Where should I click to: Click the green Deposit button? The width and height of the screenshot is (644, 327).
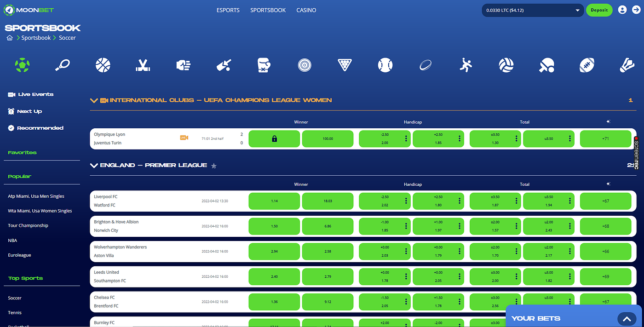point(599,10)
